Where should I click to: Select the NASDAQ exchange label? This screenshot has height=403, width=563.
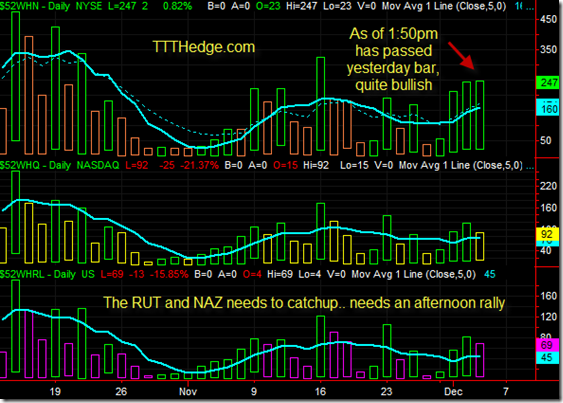[98, 165]
